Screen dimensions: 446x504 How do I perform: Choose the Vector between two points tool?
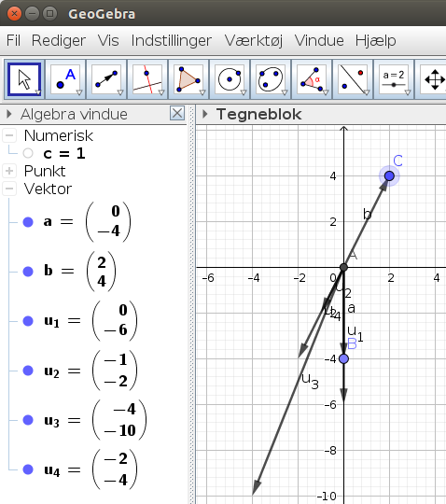(x=106, y=79)
